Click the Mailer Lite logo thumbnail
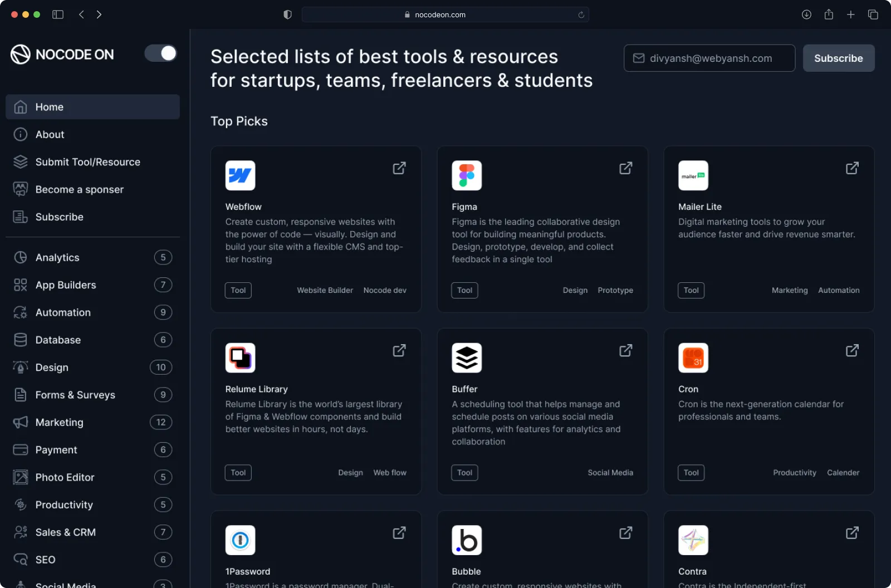The height and width of the screenshot is (588, 891). [x=693, y=175]
